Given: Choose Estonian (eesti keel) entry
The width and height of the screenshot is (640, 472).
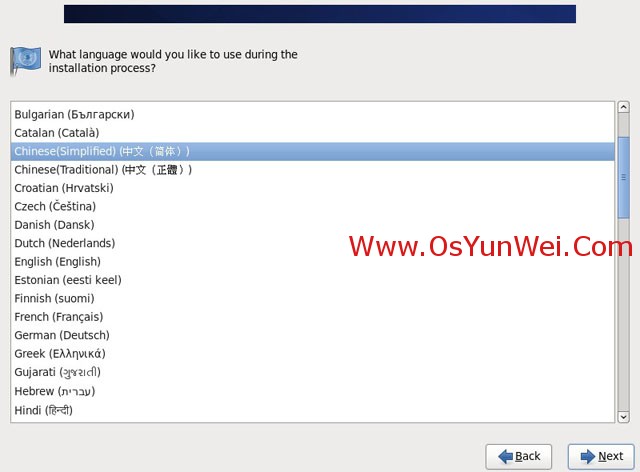Looking at the screenshot, I should pyautogui.click(x=68, y=280).
